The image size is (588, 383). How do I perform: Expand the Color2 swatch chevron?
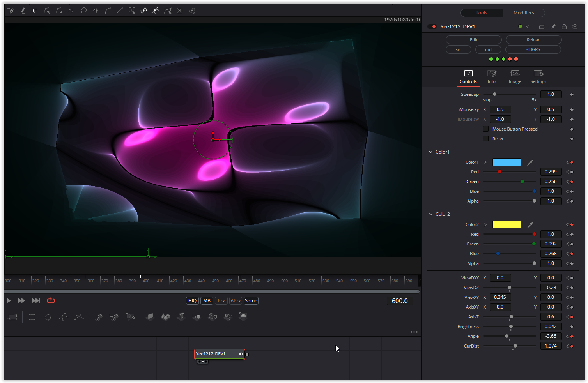click(x=485, y=224)
